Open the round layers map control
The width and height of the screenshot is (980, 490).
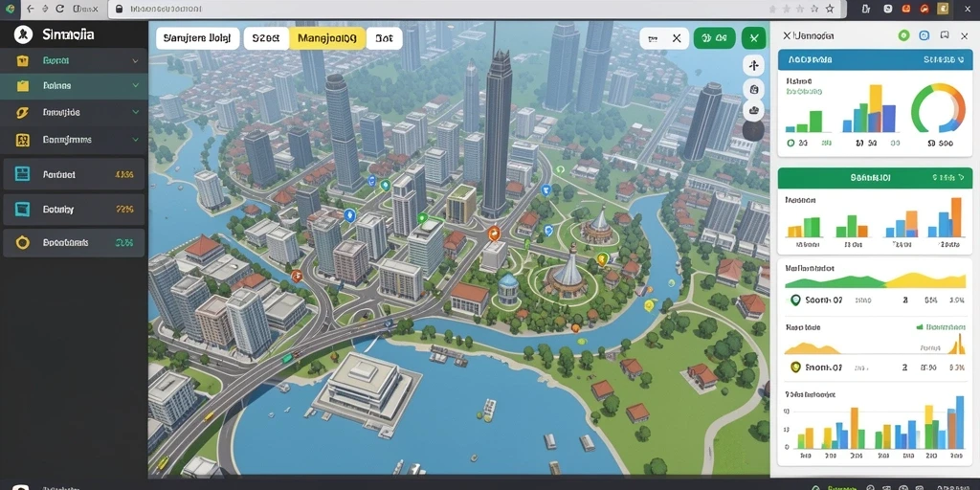point(753,111)
